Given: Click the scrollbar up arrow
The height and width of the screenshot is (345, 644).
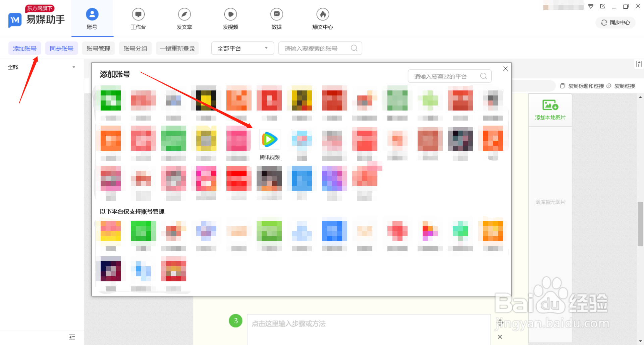Looking at the screenshot, I should click(640, 97).
